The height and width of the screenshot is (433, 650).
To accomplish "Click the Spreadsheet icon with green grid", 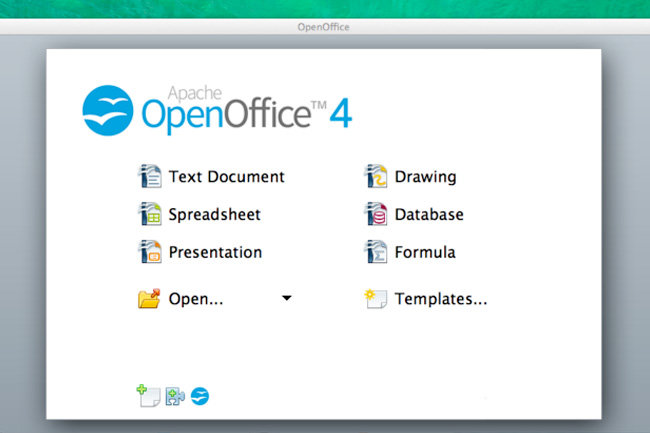I will click(x=149, y=214).
